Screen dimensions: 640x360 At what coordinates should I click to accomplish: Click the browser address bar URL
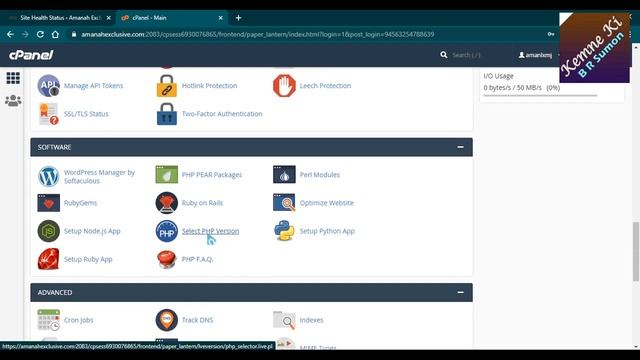pos(257,34)
